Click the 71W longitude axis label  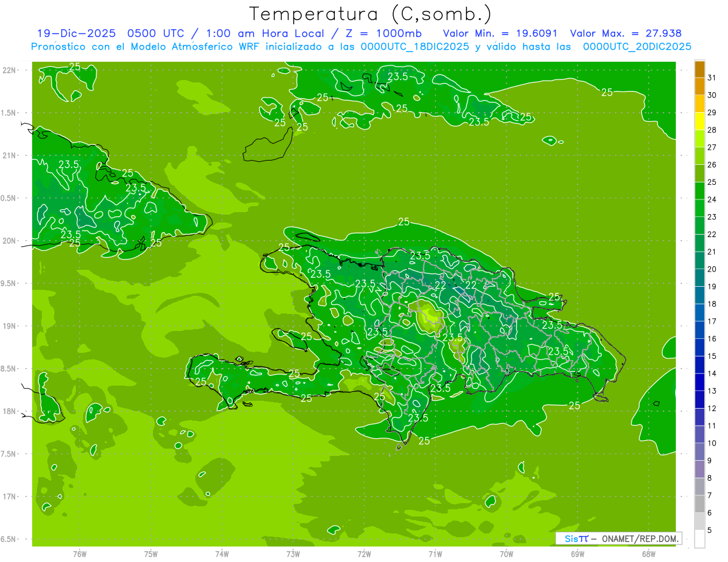click(435, 554)
